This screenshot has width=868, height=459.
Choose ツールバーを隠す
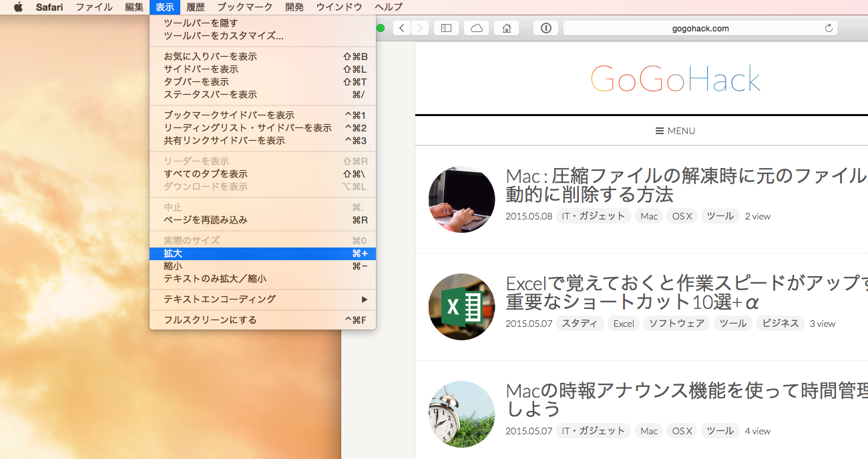coord(263,23)
